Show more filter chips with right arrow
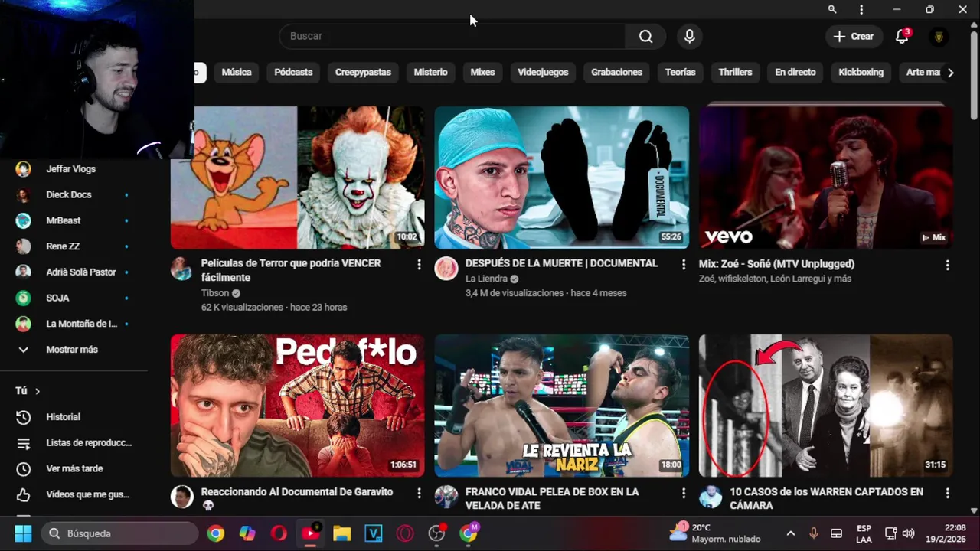This screenshot has height=551, width=980. click(x=950, y=73)
